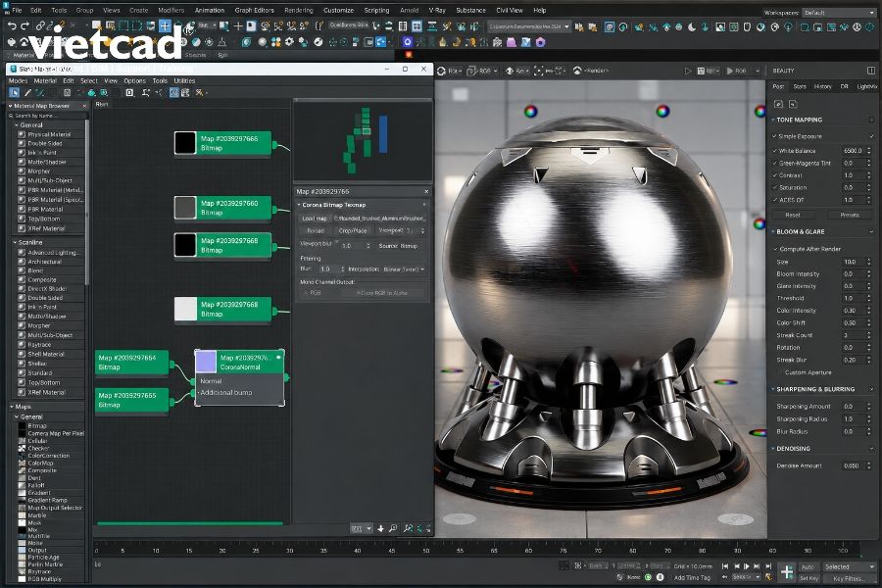Click the crescent moon icon in main toolbar

[692, 26]
